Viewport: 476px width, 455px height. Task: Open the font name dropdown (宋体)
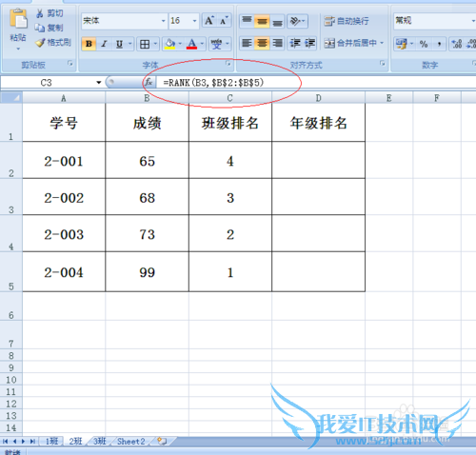163,21
